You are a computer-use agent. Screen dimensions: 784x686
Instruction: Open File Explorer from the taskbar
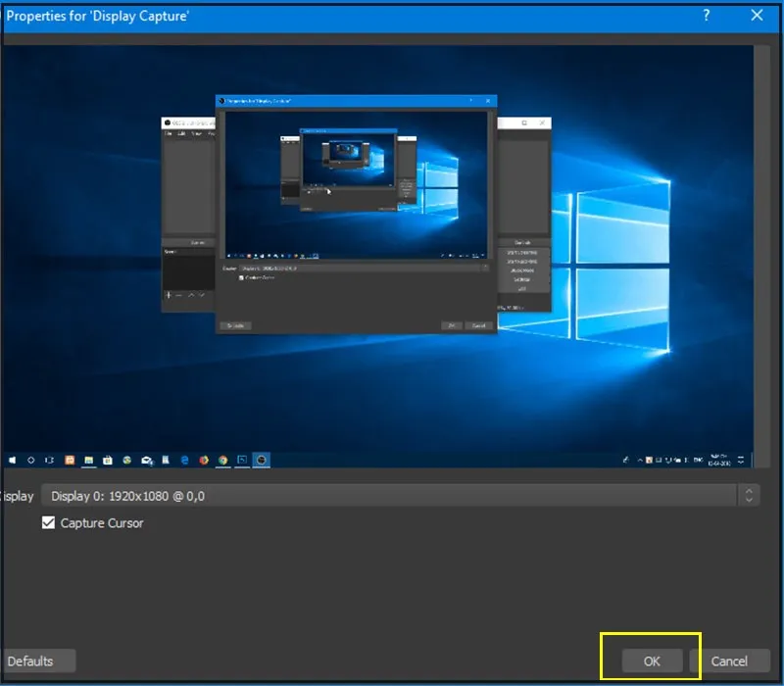pyautogui.click(x=88, y=460)
